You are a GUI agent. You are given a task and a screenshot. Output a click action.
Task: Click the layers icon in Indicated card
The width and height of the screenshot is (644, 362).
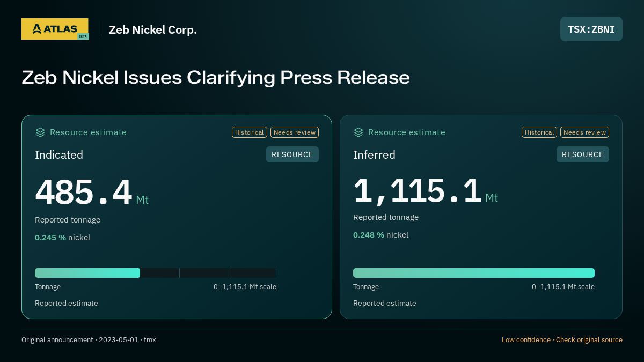point(40,132)
